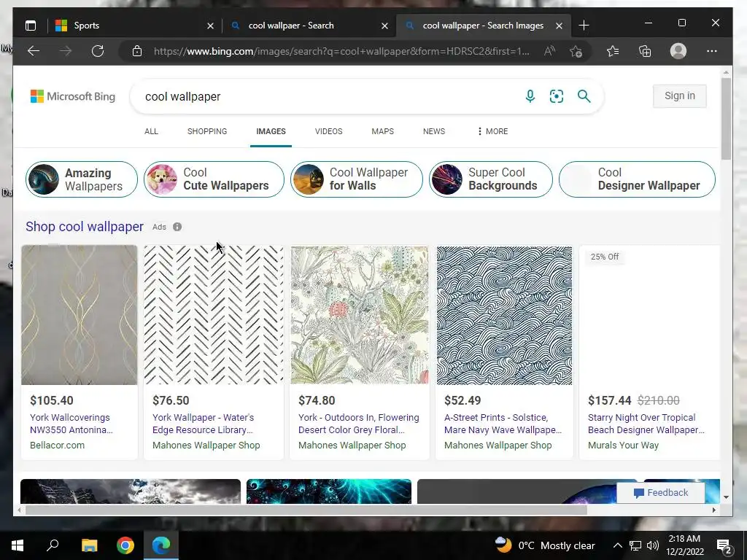Expand the MORE search categories dropdown
The height and width of the screenshot is (560, 747).
(x=492, y=131)
